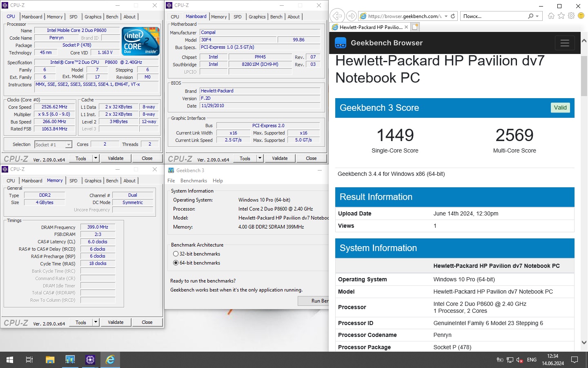Click Close button in CPU tab window
Image resolution: width=588 pixels, height=368 pixels.
click(147, 158)
